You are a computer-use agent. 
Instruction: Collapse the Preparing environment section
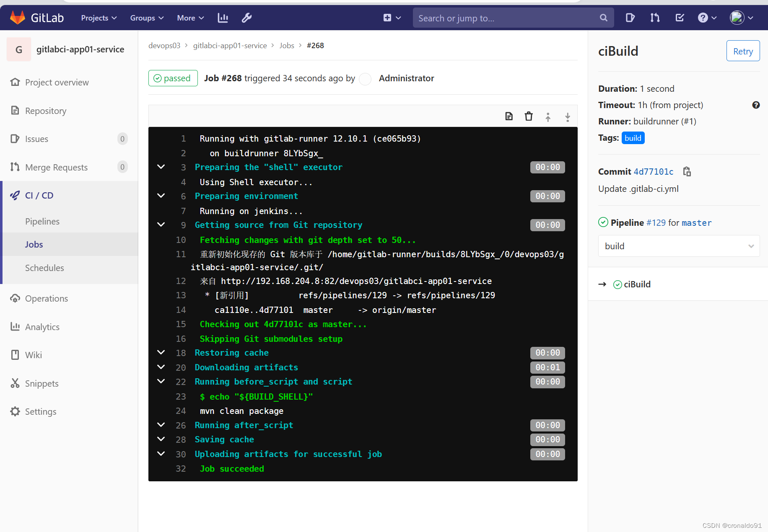pyautogui.click(x=161, y=196)
